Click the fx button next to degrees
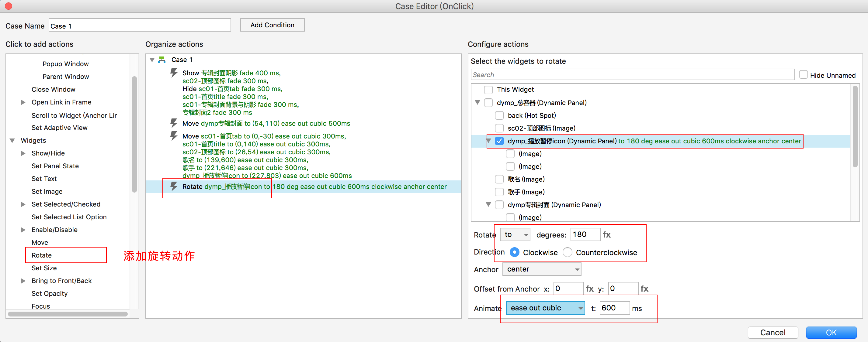Viewport: 868px width, 342px height. pos(606,234)
